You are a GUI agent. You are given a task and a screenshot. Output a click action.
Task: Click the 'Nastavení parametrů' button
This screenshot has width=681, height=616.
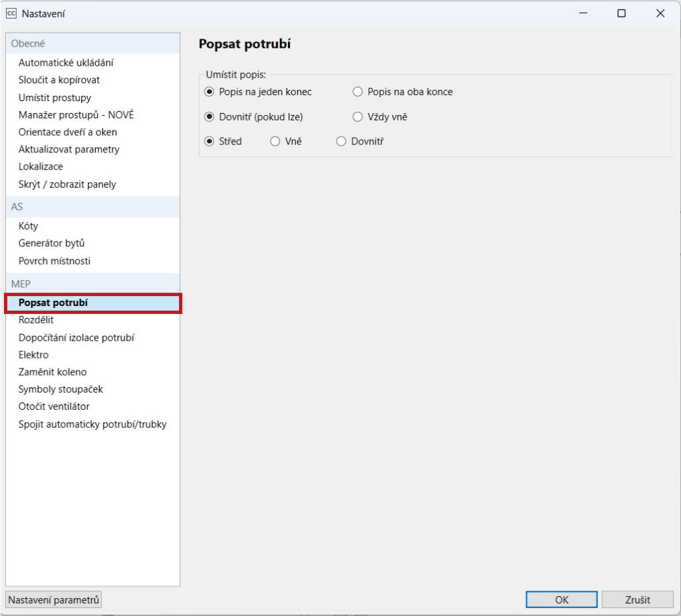point(54,599)
